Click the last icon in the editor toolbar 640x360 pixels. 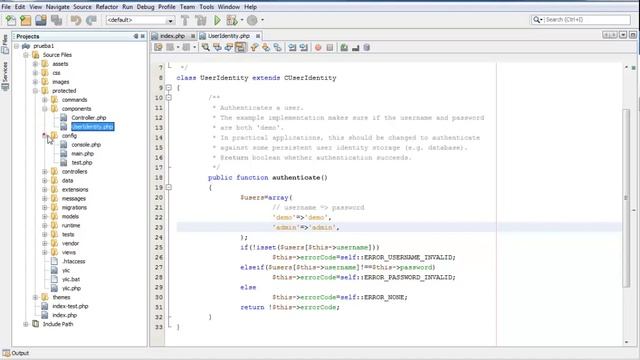367,47
